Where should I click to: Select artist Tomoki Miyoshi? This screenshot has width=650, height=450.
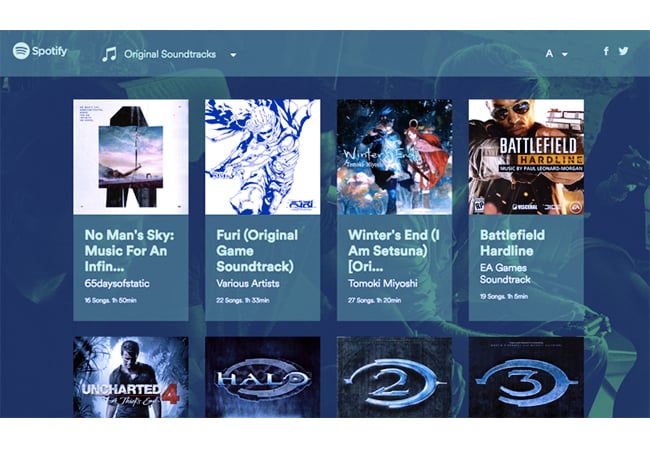(383, 283)
